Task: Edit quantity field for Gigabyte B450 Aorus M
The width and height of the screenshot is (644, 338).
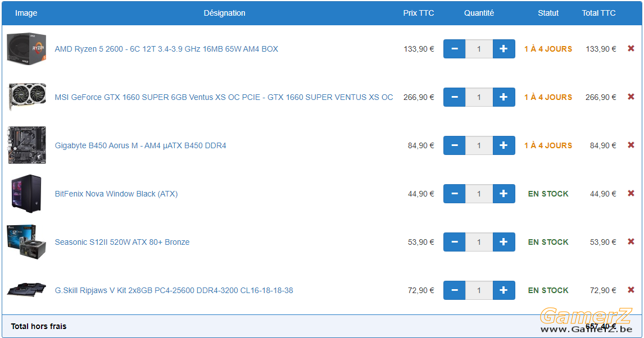Action: pyautogui.click(x=479, y=145)
